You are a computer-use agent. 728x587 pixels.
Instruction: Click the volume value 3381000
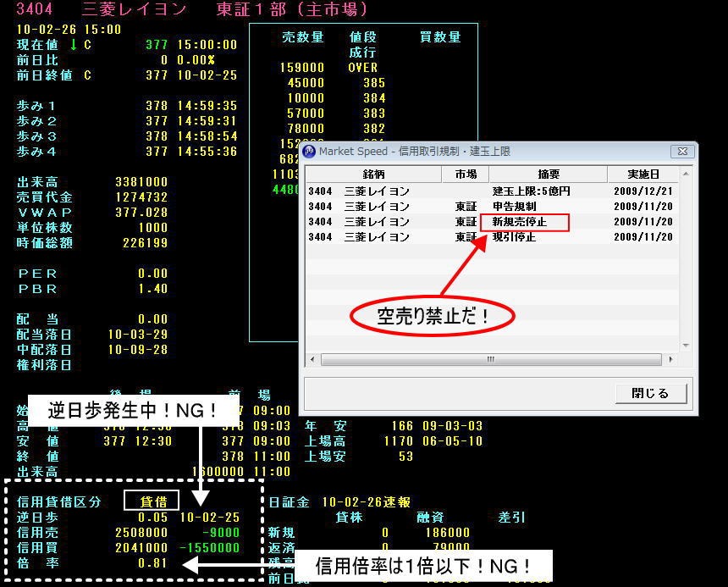pos(141,182)
